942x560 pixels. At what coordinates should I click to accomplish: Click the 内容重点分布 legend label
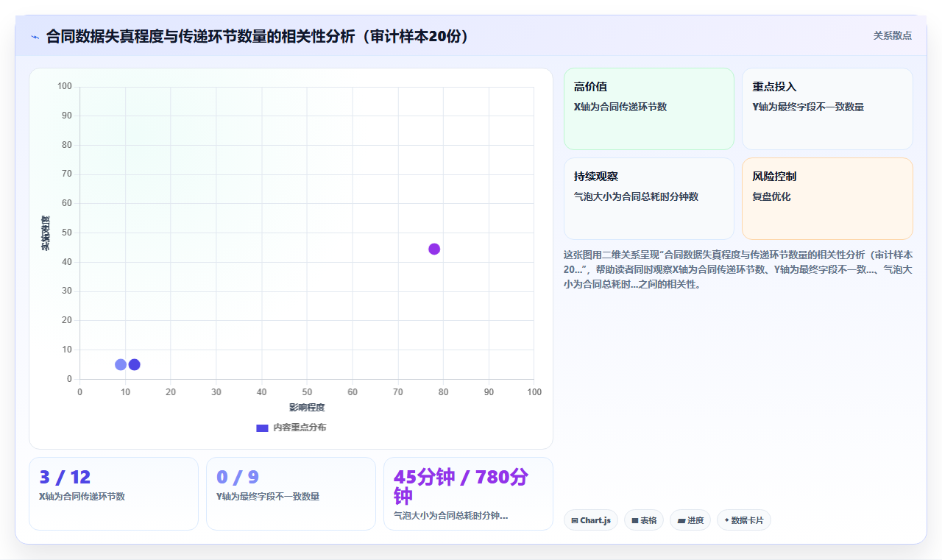click(300, 428)
